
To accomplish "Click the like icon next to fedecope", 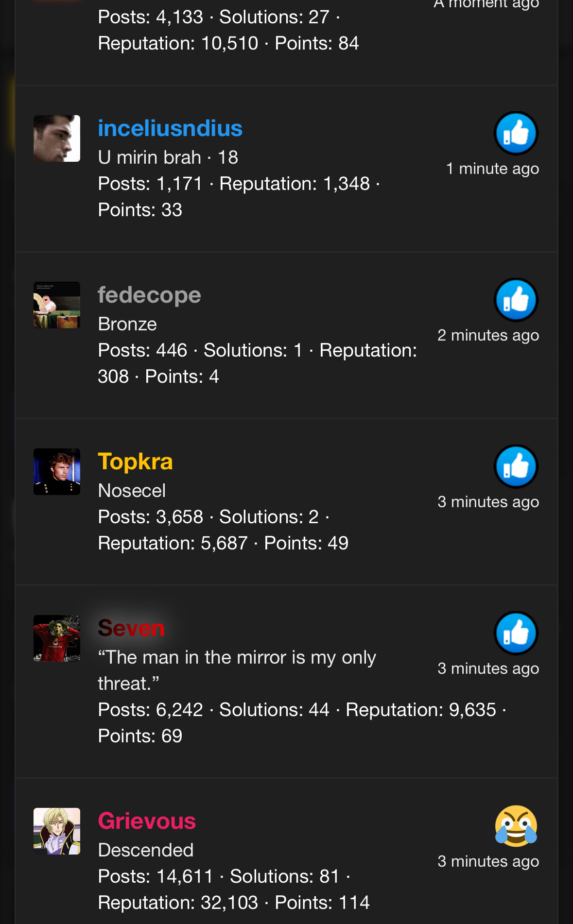I will (x=516, y=300).
